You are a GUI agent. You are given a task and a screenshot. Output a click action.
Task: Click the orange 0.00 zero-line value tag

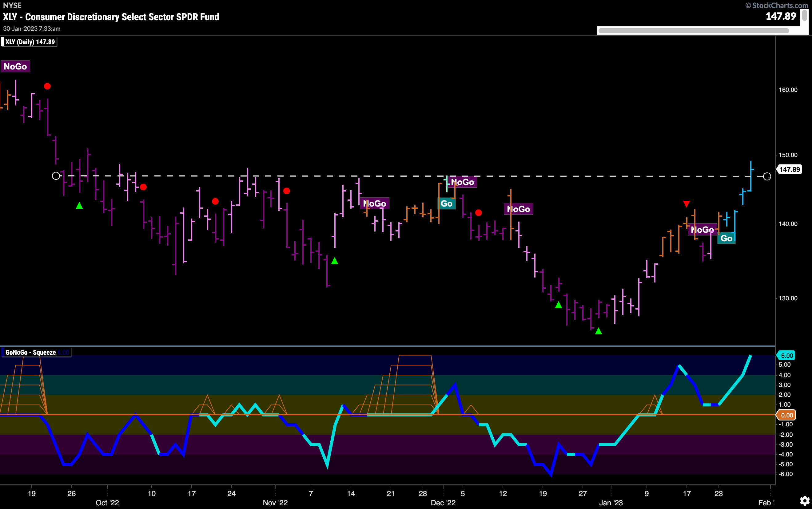[x=786, y=415]
